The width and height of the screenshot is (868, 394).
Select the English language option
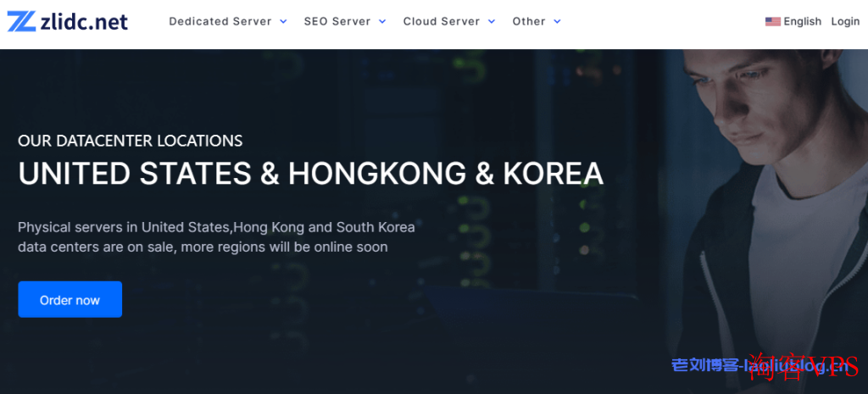pos(802,21)
